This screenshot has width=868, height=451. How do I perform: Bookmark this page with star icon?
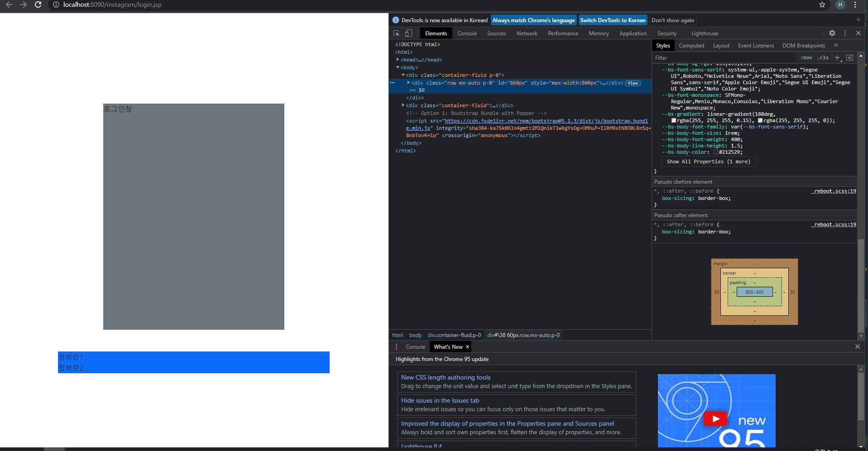(822, 5)
